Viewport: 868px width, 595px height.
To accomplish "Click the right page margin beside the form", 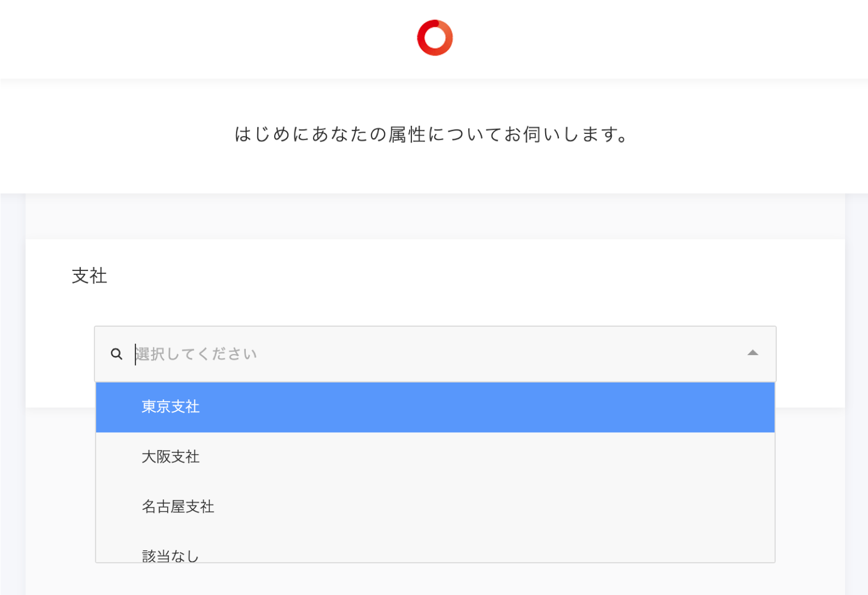I will pyautogui.click(x=856, y=382).
